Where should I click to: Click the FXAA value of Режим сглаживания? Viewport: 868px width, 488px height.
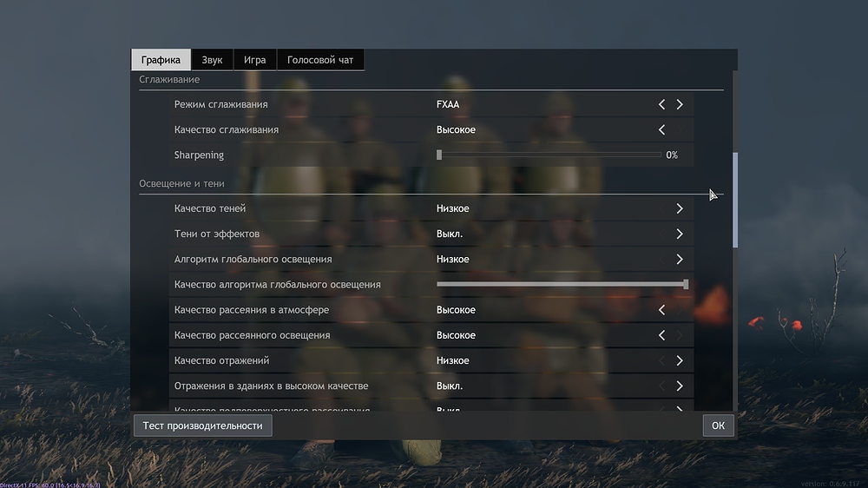448,104
